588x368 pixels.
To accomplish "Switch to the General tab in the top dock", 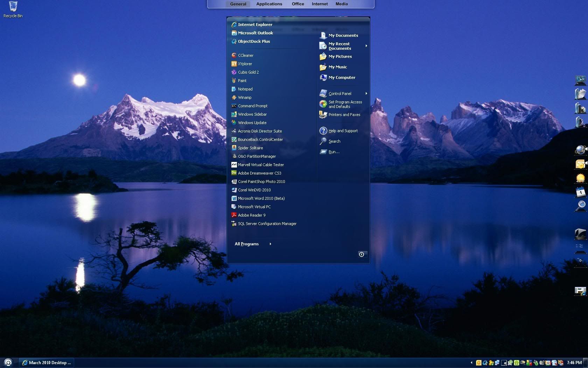I will (x=238, y=4).
